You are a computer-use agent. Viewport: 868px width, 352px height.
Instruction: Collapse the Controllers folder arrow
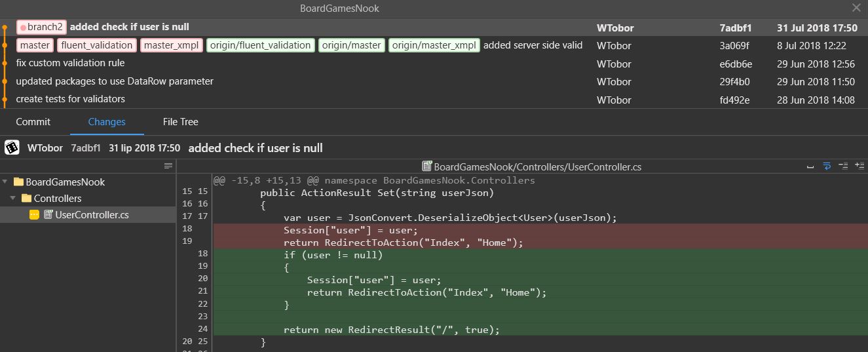[13, 199]
